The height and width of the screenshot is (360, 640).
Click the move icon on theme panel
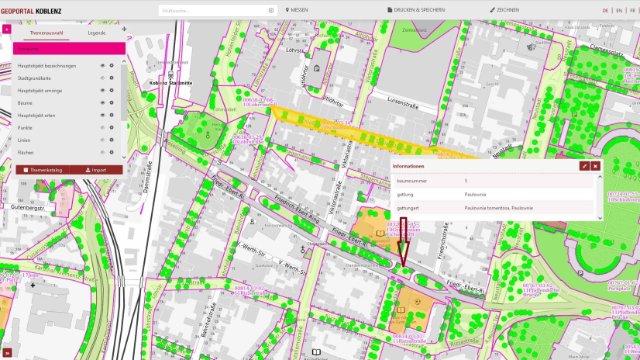[x=124, y=29]
